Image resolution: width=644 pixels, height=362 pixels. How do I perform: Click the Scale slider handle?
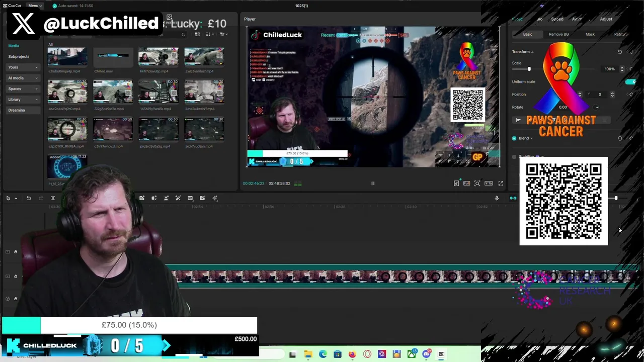point(529,69)
